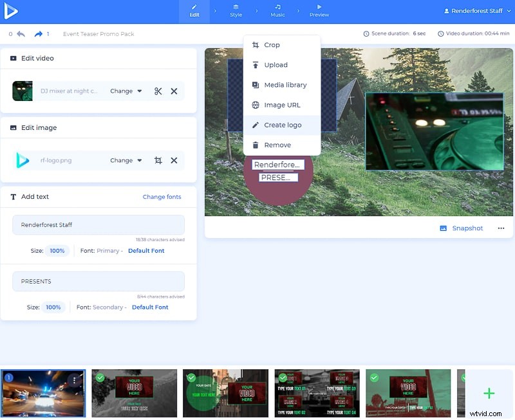Click the undo arrow icon
This screenshot has width=515, height=420.
[21, 34]
